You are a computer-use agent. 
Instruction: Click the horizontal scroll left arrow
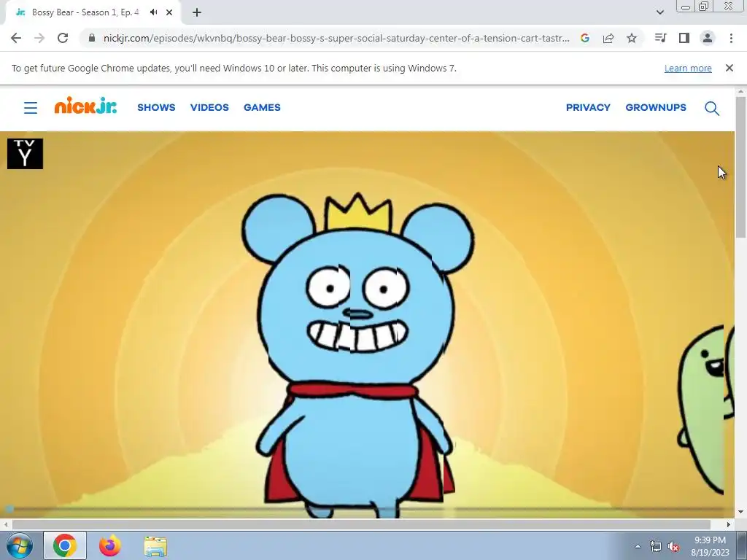point(6,524)
